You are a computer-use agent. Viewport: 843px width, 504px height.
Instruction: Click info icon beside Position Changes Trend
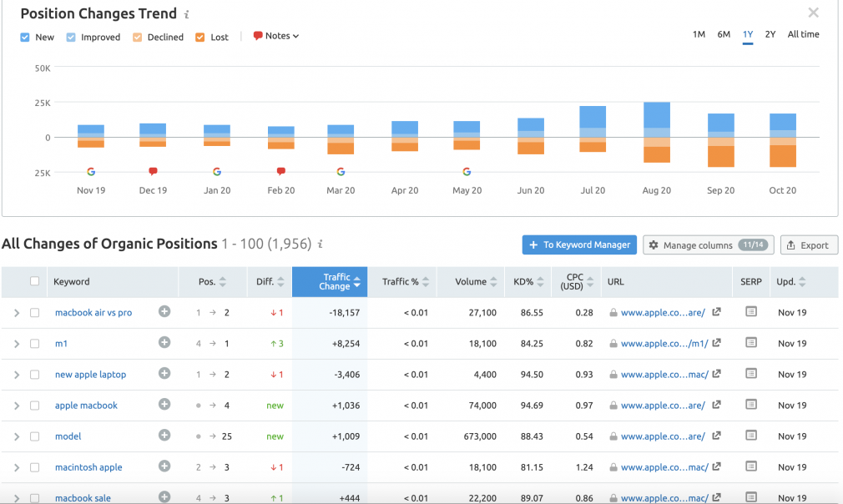187,14
